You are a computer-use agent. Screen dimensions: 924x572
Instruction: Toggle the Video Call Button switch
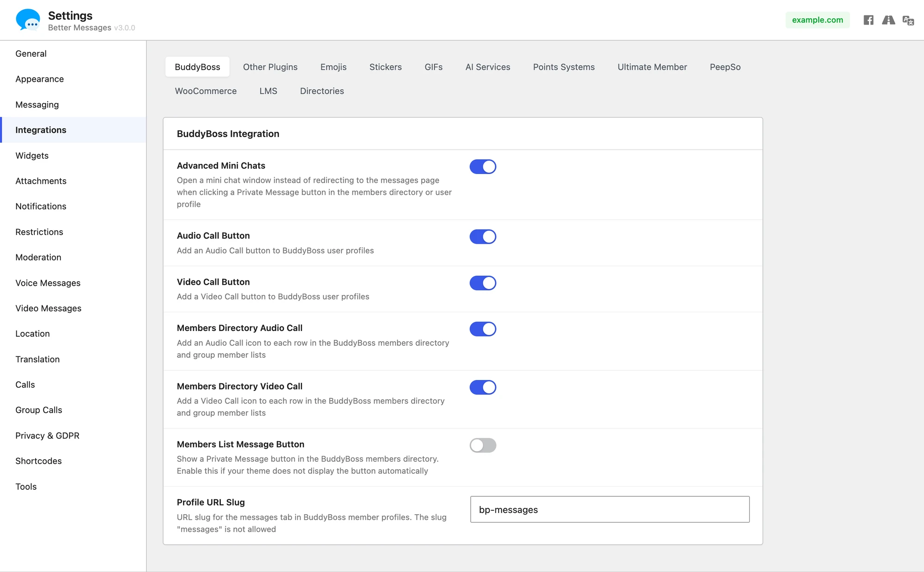483,283
